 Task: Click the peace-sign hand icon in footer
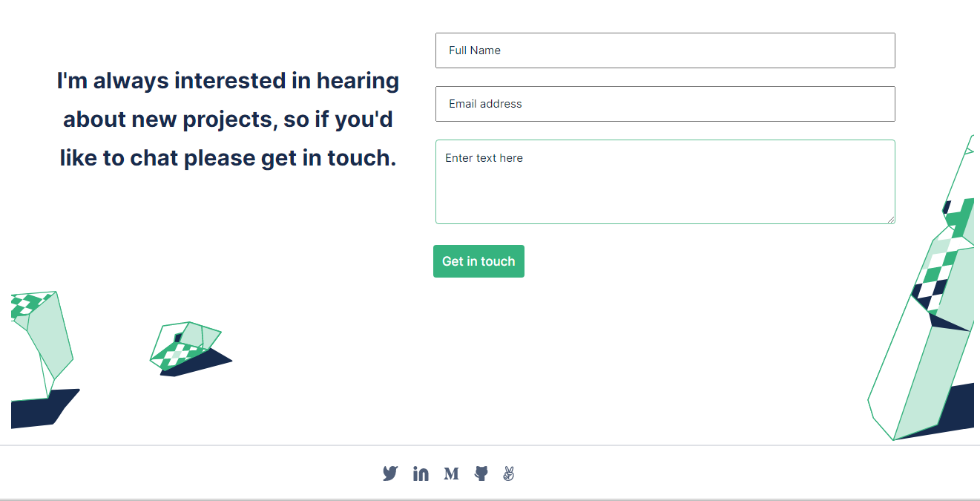[510, 473]
